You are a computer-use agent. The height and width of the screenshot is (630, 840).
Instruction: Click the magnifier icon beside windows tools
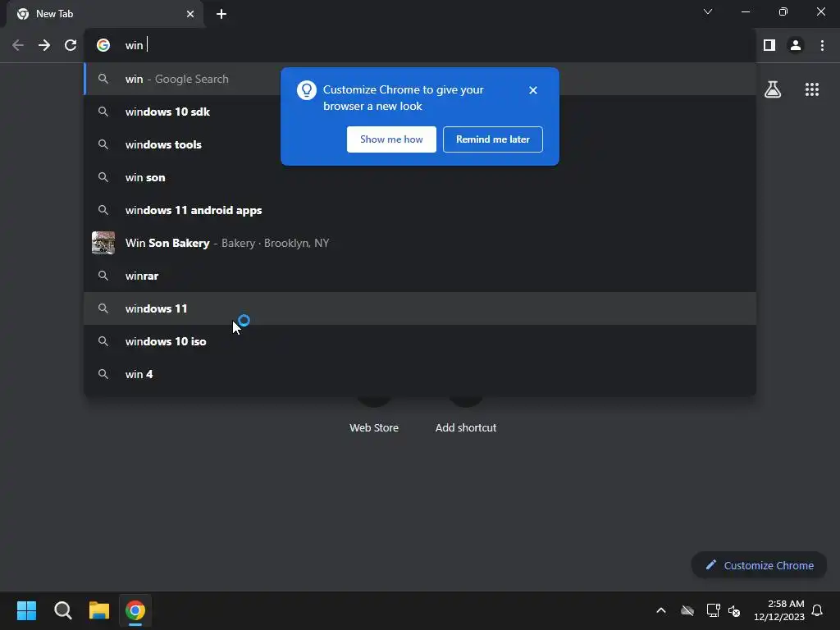[103, 144]
